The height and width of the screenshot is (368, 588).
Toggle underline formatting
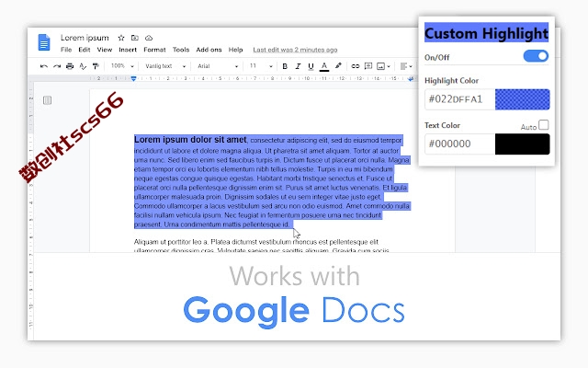(x=311, y=67)
